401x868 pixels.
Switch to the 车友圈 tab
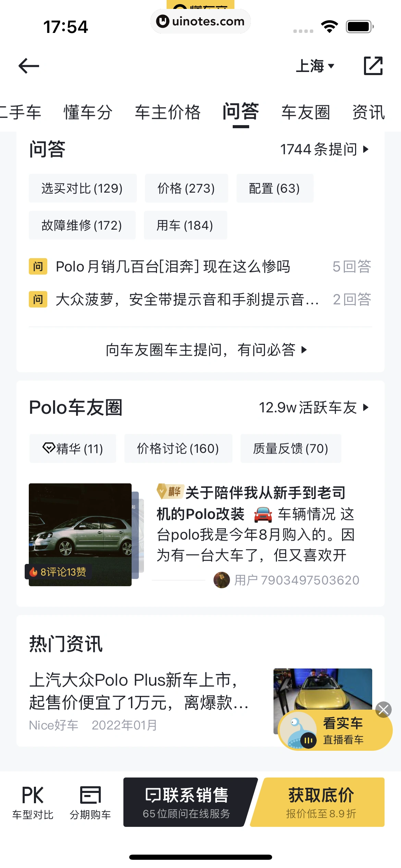click(x=306, y=112)
